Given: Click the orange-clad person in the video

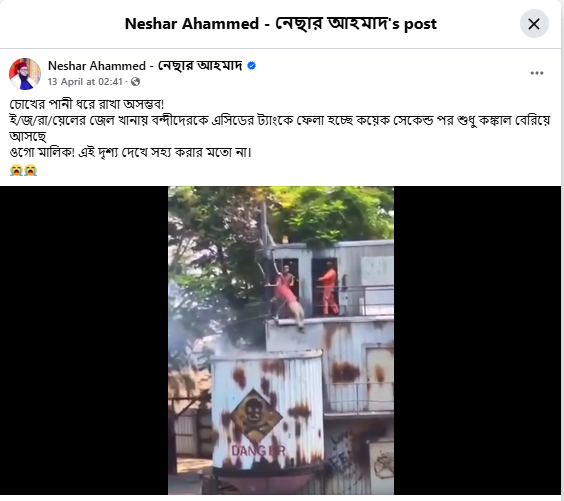Looking at the screenshot, I should 328,288.
